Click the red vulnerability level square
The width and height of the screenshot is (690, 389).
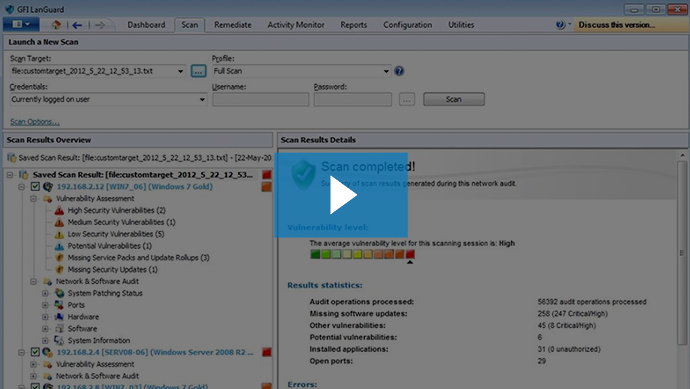click(x=410, y=254)
